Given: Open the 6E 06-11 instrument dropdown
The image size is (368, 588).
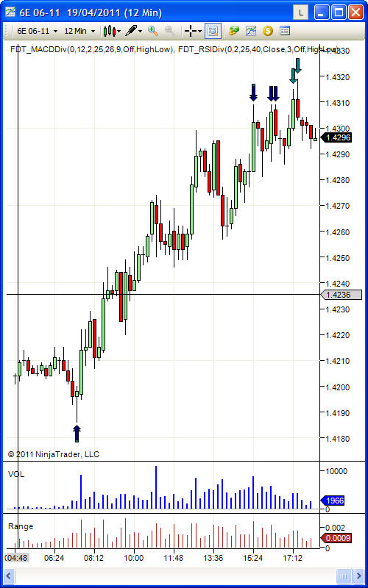Looking at the screenshot, I should pos(37,31).
